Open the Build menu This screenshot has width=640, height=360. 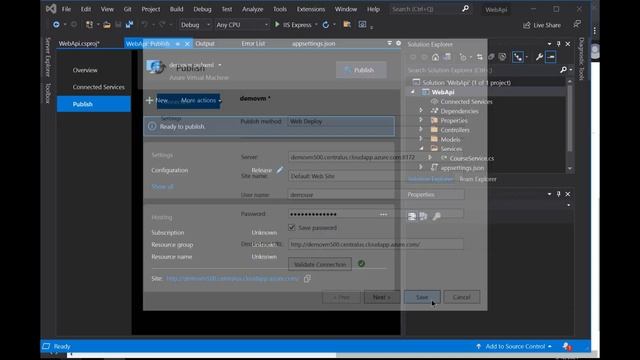pyautogui.click(x=176, y=9)
